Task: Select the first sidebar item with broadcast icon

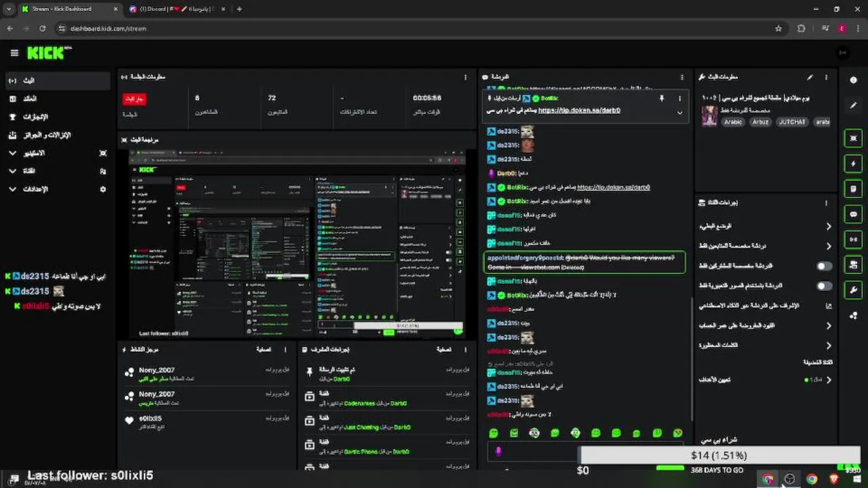Action: (57, 81)
